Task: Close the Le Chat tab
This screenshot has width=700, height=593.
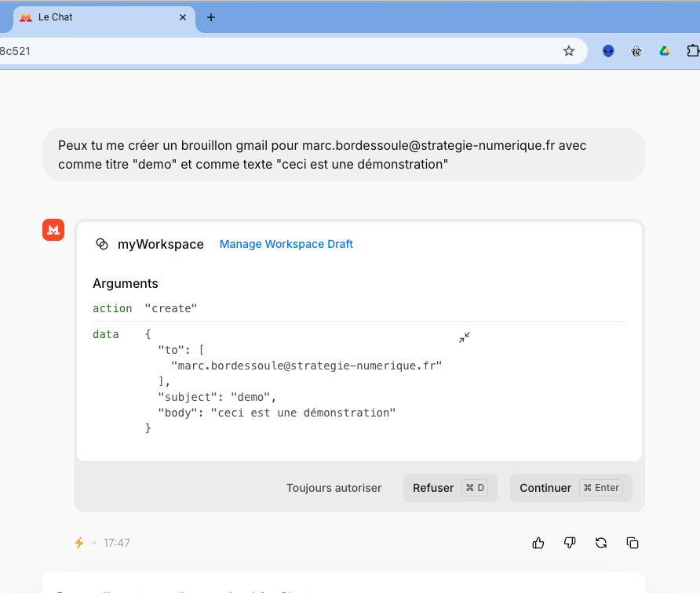Action: (x=183, y=17)
